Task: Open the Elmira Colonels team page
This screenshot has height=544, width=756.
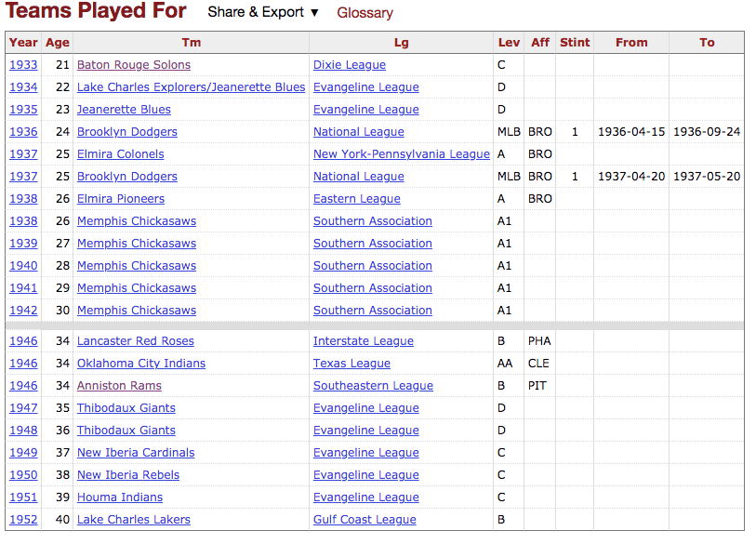Action: 120,154
